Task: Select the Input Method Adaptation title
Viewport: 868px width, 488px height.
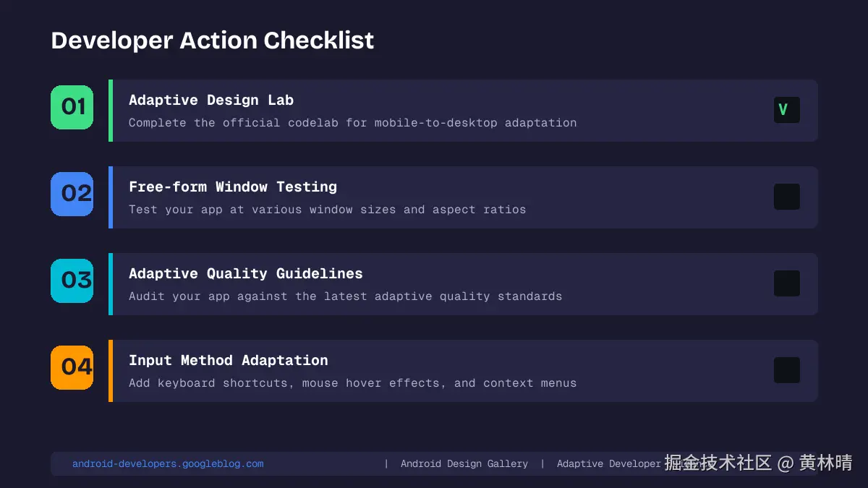Action: click(x=229, y=361)
